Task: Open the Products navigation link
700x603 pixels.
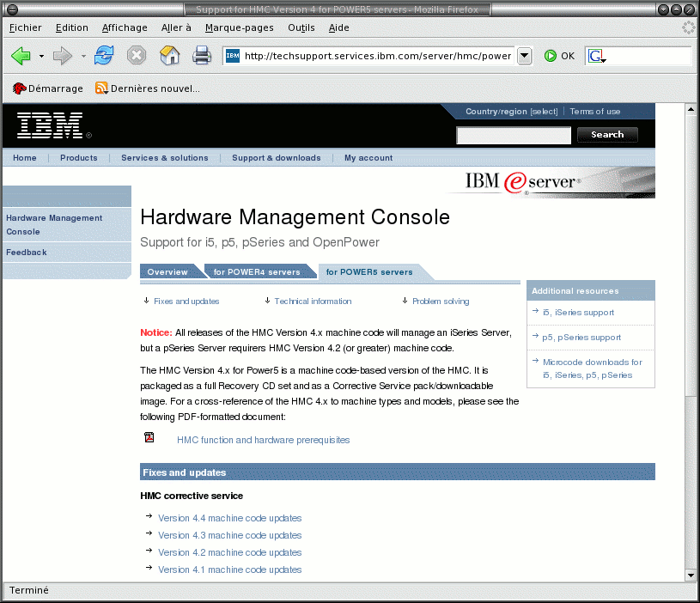Action: pyautogui.click(x=78, y=157)
